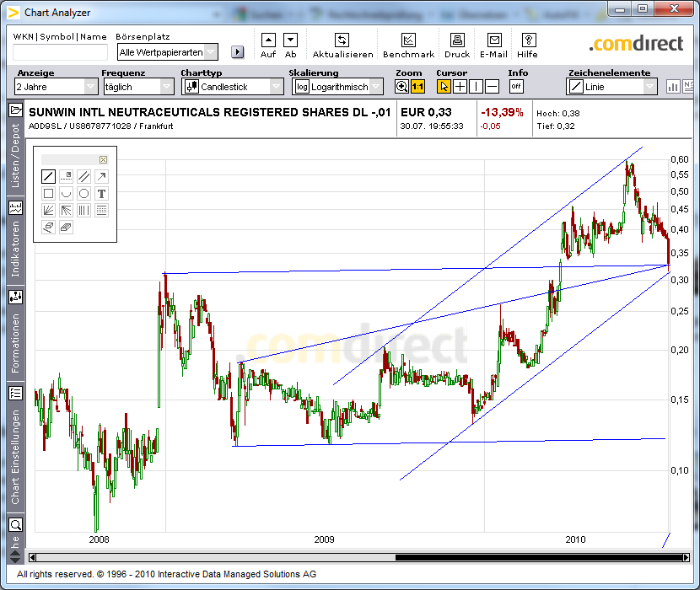
Task: Toggle the Info display off button
Action: click(x=516, y=87)
